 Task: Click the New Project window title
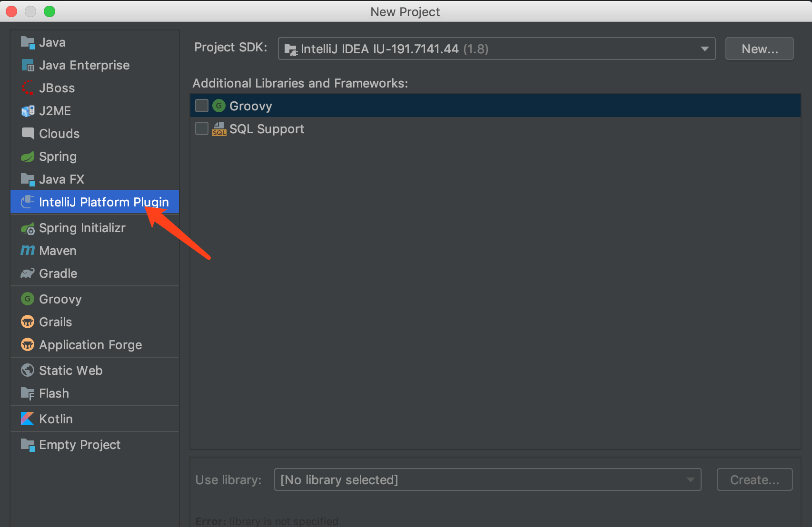point(405,11)
